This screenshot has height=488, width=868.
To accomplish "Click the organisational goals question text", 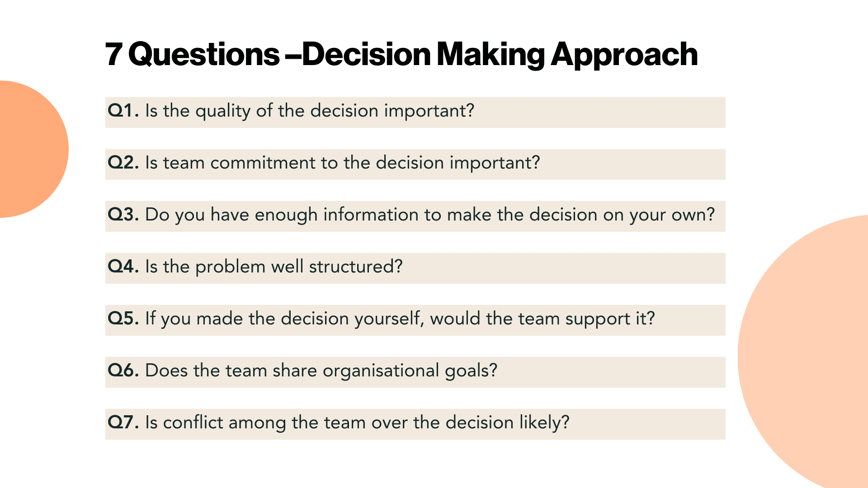I will pos(321,371).
